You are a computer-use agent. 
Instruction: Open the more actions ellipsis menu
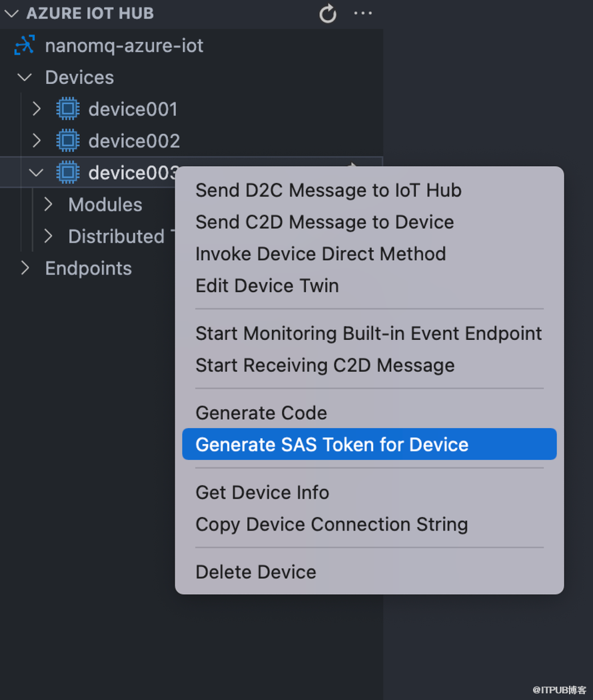pos(363,13)
